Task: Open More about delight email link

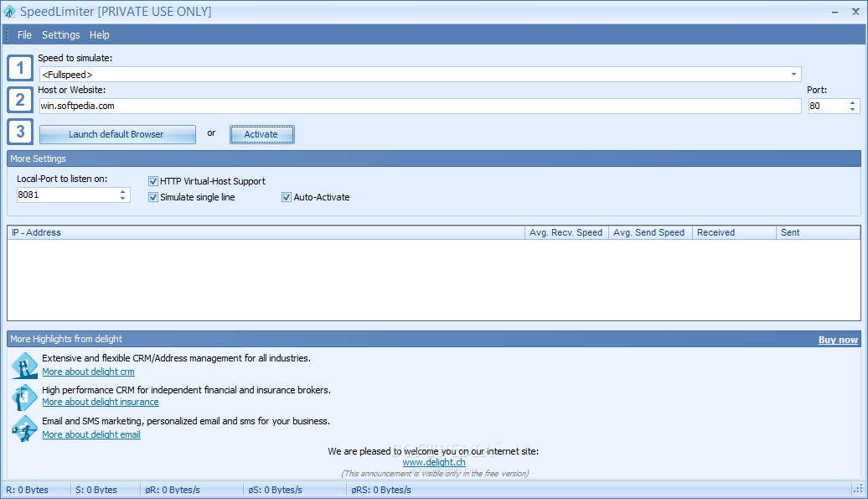Action: [x=91, y=434]
